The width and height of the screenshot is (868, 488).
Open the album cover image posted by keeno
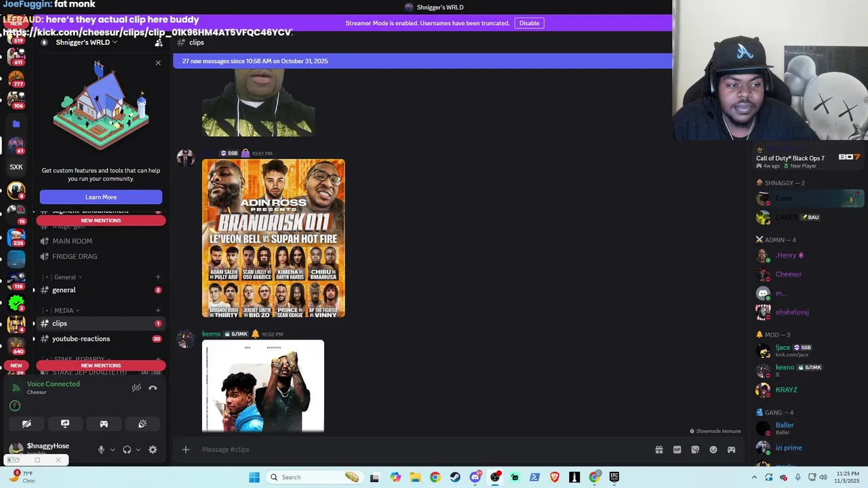coord(263,386)
